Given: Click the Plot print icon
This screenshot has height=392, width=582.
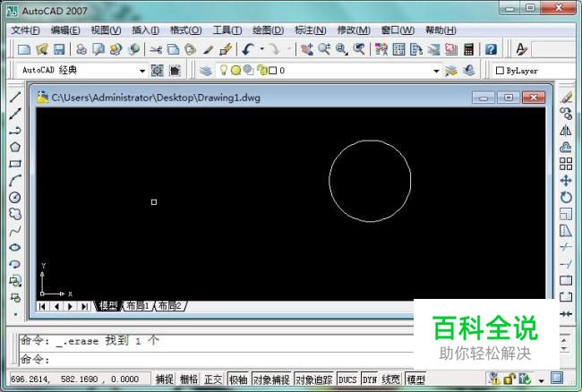Looking at the screenshot, I should coord(81,49).
